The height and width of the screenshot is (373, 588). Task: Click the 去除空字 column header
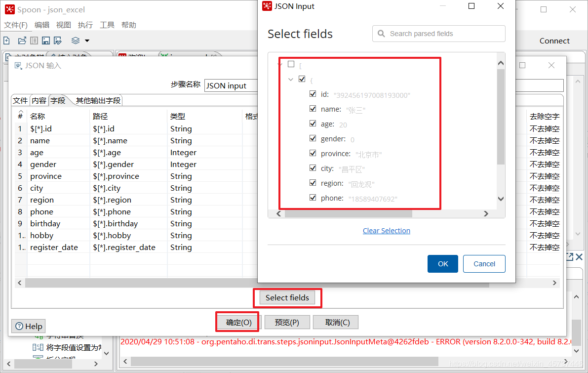coord(545,116)
